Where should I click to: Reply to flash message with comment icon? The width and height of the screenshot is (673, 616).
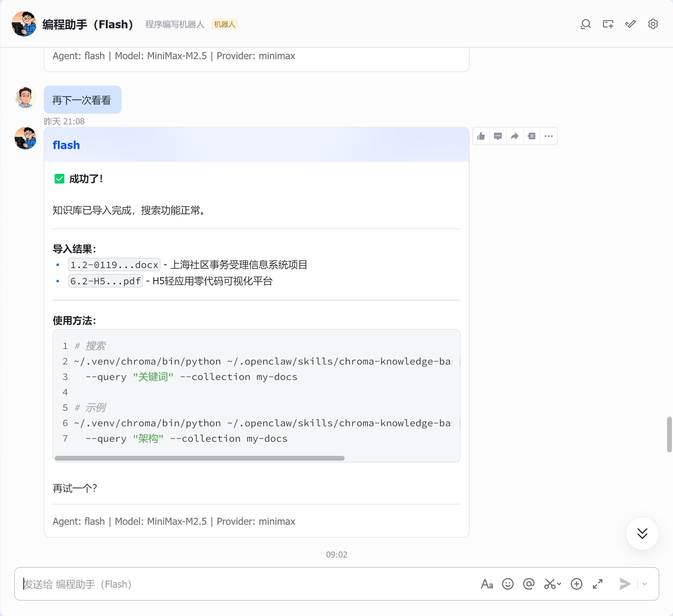498,136
